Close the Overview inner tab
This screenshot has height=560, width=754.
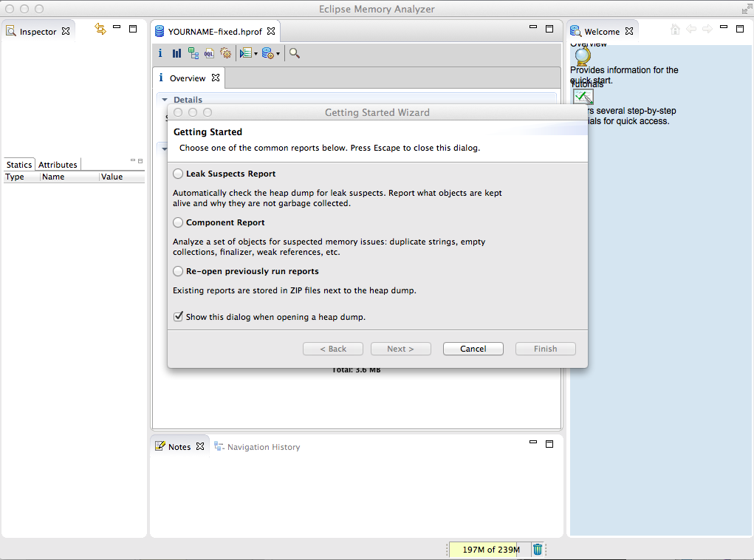[216, 78]
